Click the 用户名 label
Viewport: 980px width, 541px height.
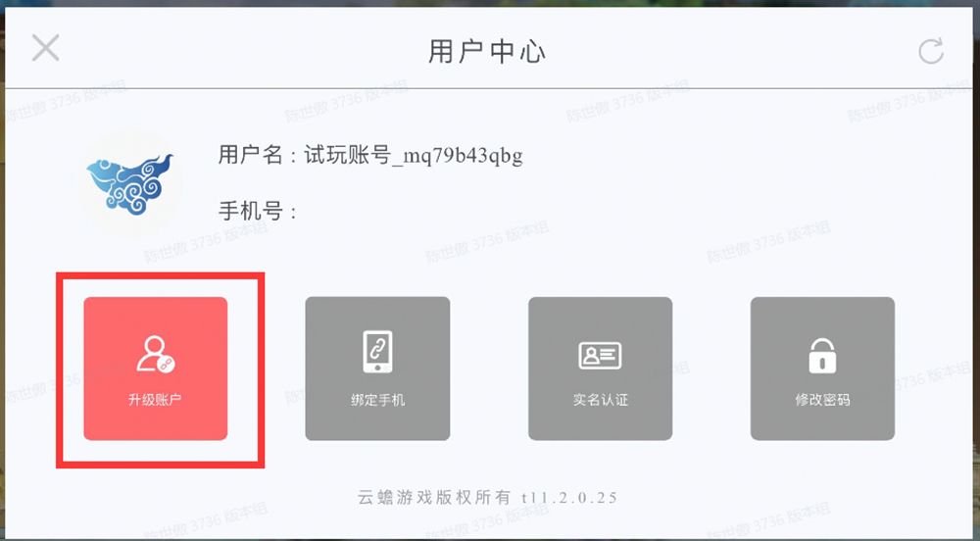point(251,154)
